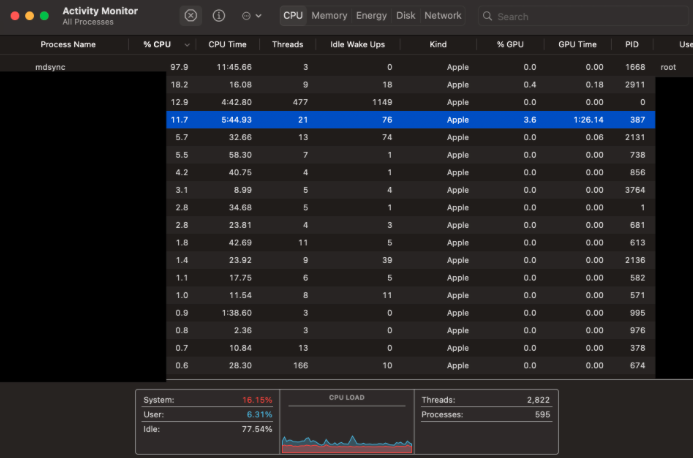Click the root user cell

(668, 67)
